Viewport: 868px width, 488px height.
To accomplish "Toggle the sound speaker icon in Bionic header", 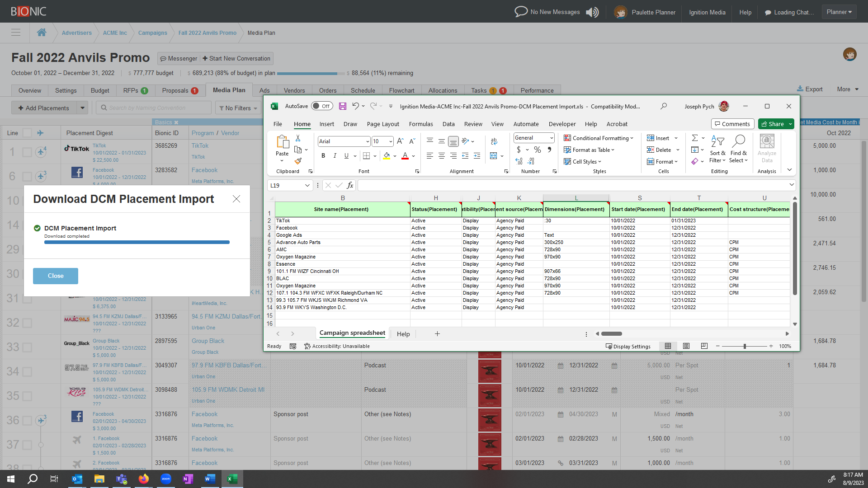I will pos(592,12).
